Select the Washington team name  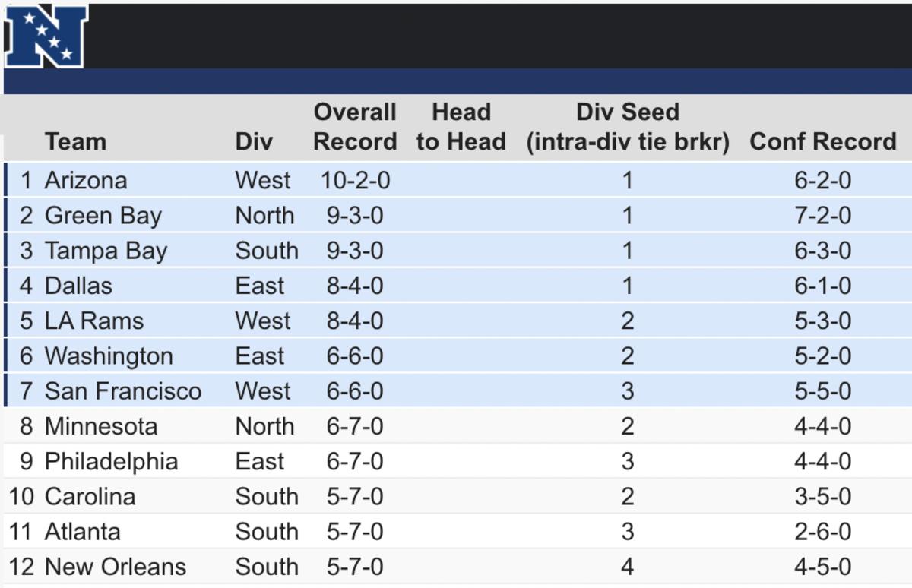click(x=109, y=356)
